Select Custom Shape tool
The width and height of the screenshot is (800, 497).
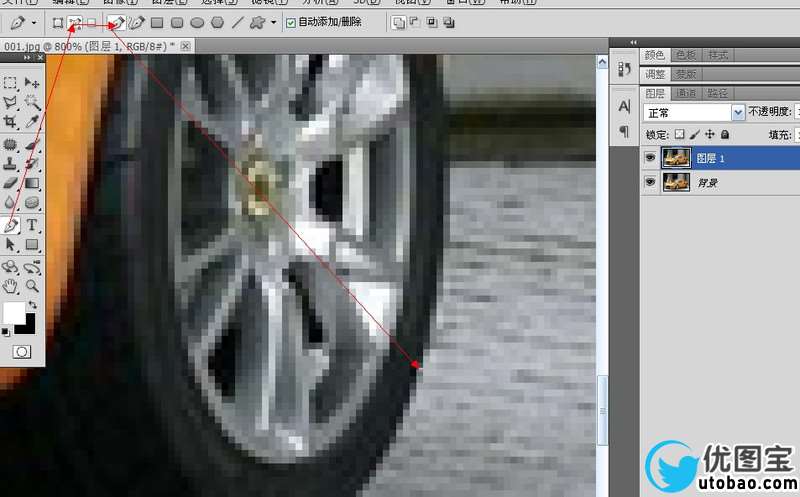(x=258, y=23)
